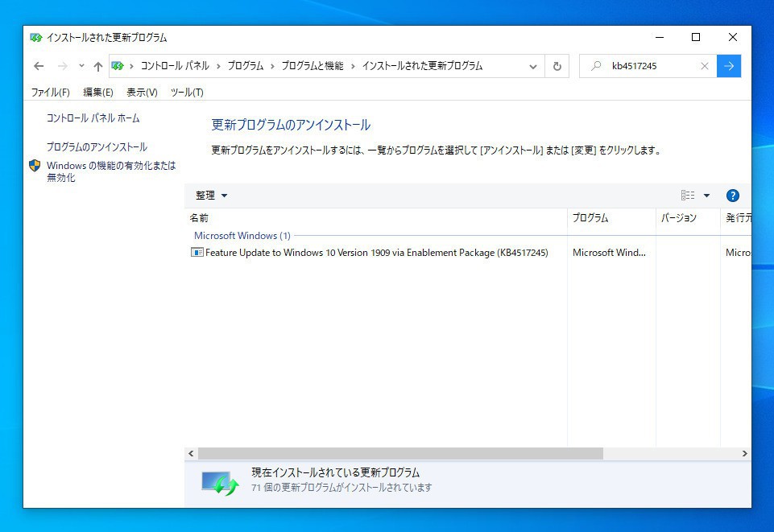Click the change view icon
The image size is (774, 532).
688,196
